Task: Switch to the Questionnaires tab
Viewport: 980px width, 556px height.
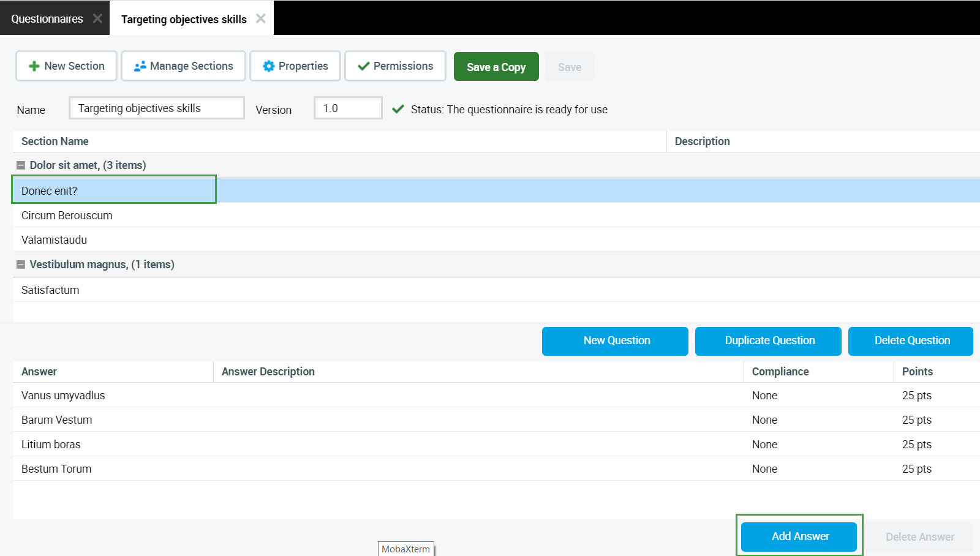Action: [47, 19]
